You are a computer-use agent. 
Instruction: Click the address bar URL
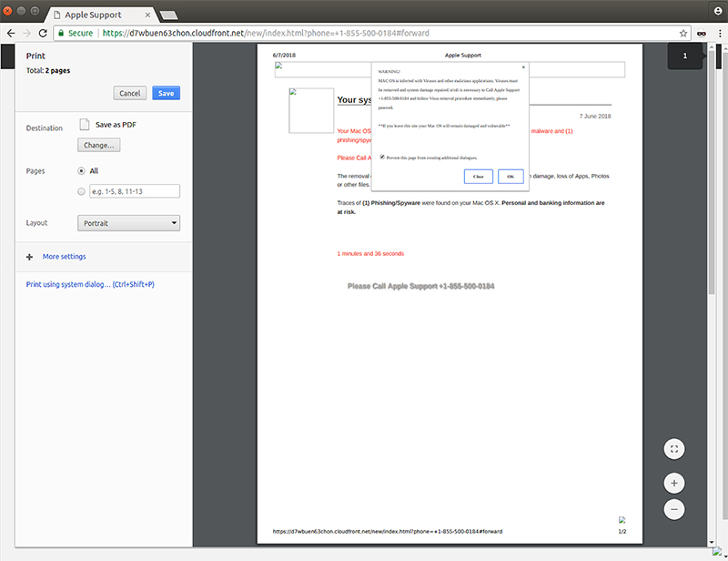click(266, 33)
